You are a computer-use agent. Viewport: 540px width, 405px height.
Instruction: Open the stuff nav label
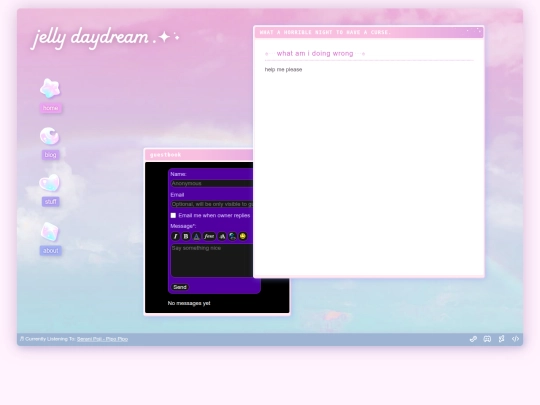[51, 201]
